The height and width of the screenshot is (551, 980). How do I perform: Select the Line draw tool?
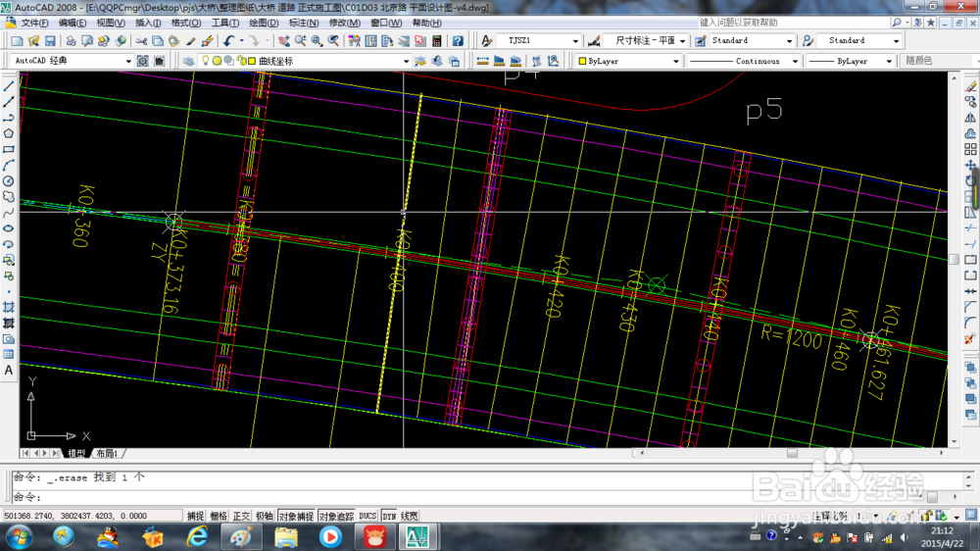point(9,86)
